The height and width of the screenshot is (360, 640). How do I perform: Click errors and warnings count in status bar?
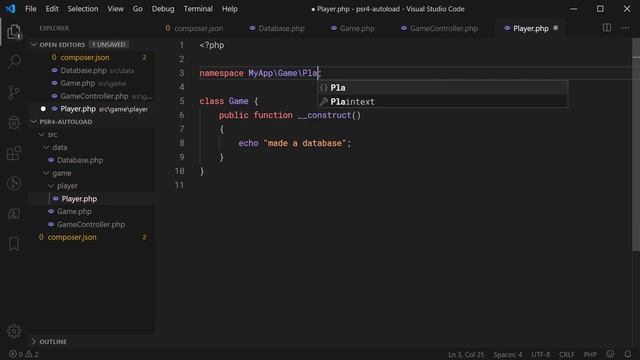click(x=24, y=354)
